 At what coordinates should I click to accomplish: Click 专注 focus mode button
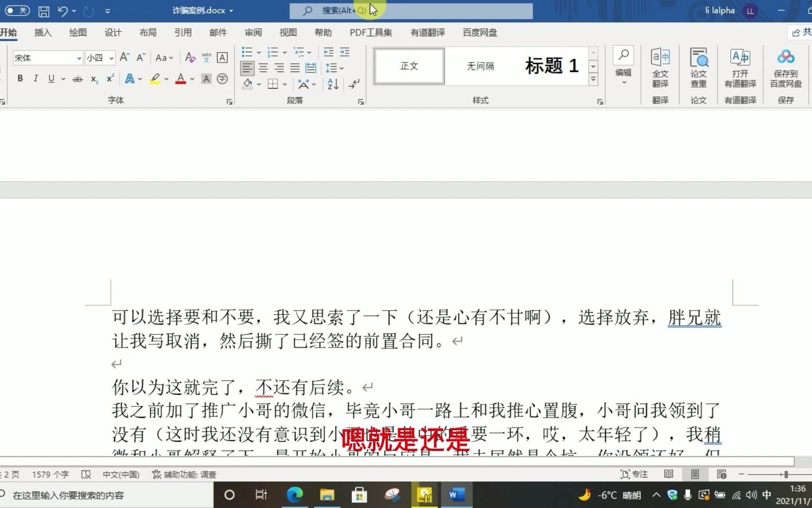(634, 474)
